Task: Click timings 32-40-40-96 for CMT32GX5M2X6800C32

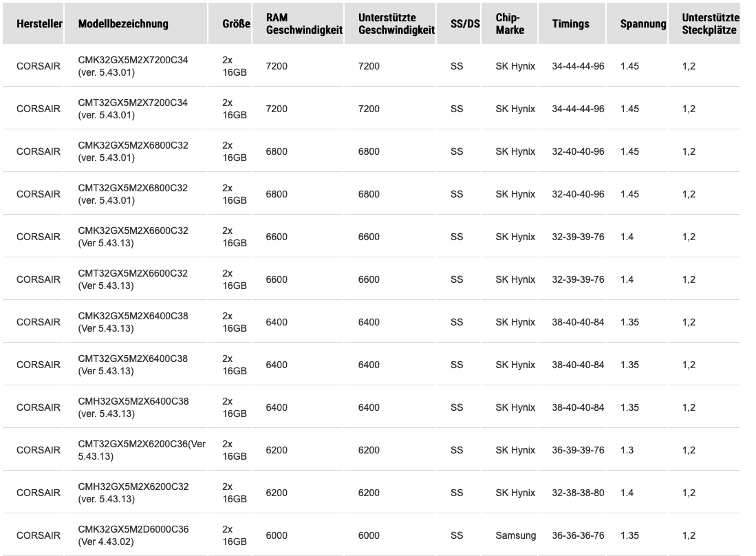Action: [x=578, y=194]
